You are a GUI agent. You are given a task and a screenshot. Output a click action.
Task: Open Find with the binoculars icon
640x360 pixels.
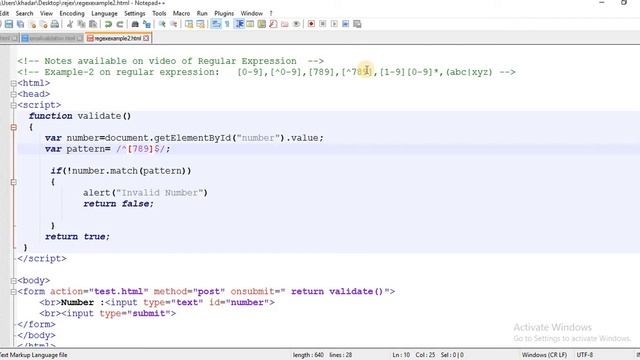135,24
